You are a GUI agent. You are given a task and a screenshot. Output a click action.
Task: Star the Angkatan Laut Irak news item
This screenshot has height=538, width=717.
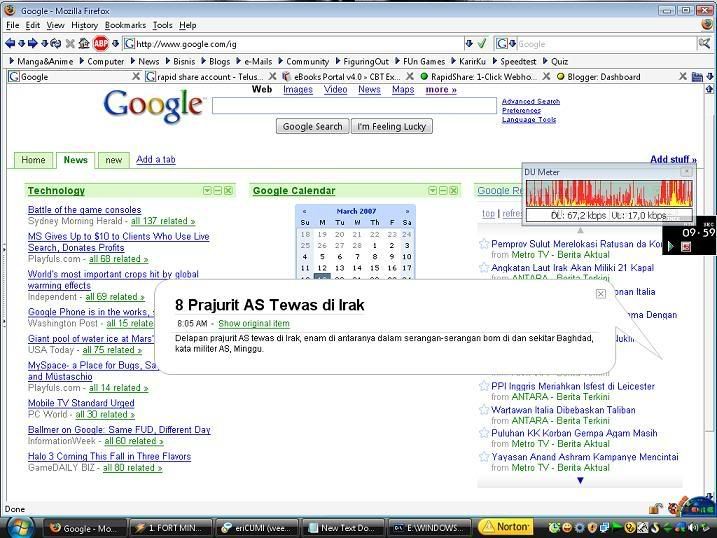(484, 268)
